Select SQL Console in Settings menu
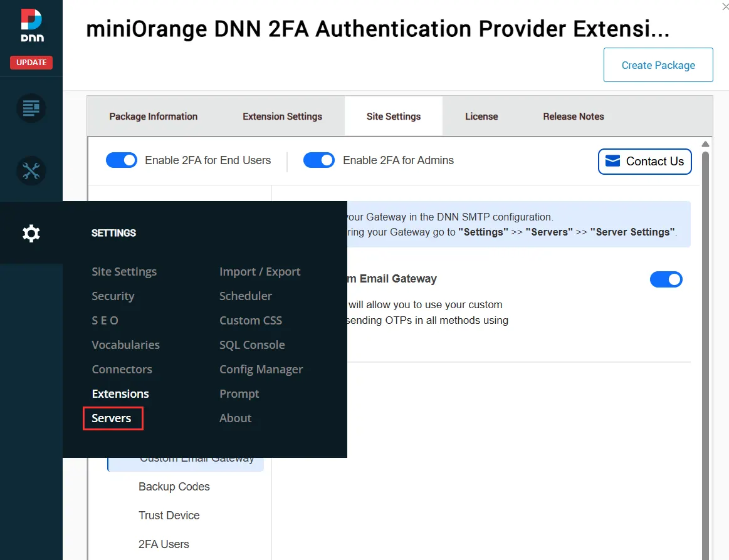This screenshot has width=729, height=560. click(252, 345)
